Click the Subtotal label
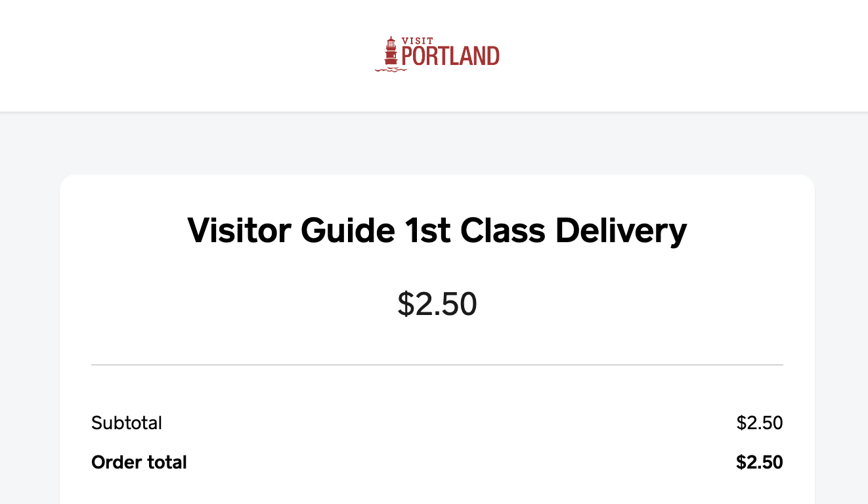Screen dimensions: 868x504 127,423
